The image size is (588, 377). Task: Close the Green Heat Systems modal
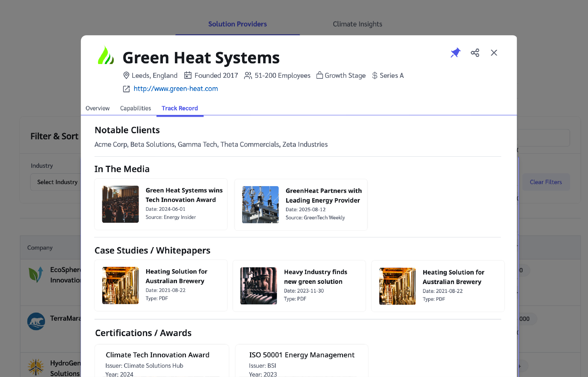pyautogui.click(x=494, y=53)
